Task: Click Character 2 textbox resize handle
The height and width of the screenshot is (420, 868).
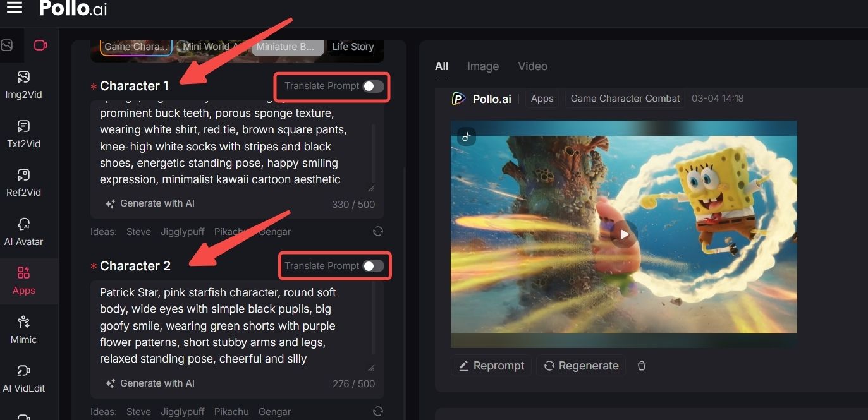Action: pyautogui.click(x=371, y=368)
